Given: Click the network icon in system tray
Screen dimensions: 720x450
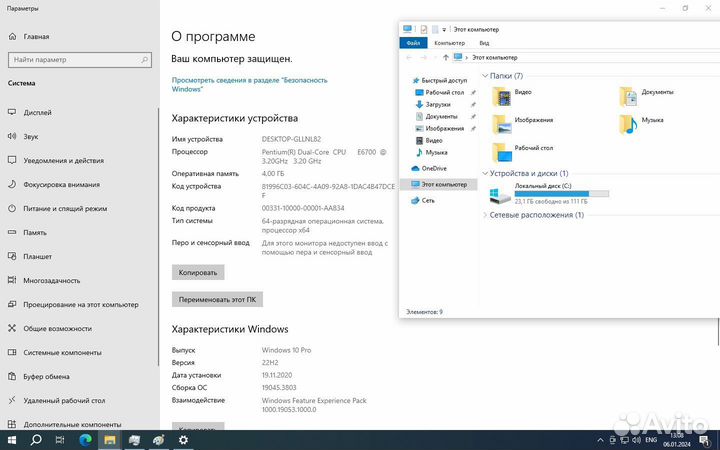Looking at the screenshot, I should coord(624,440).
